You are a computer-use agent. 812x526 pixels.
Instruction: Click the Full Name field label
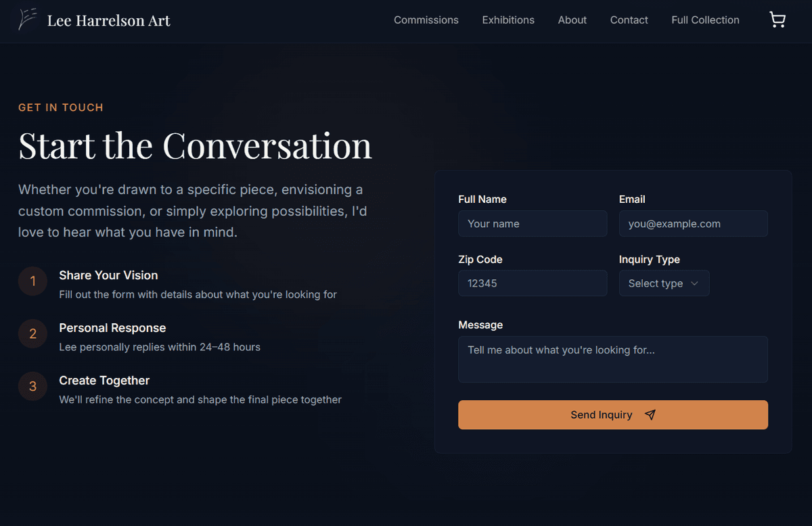click(x=482, y=199)
